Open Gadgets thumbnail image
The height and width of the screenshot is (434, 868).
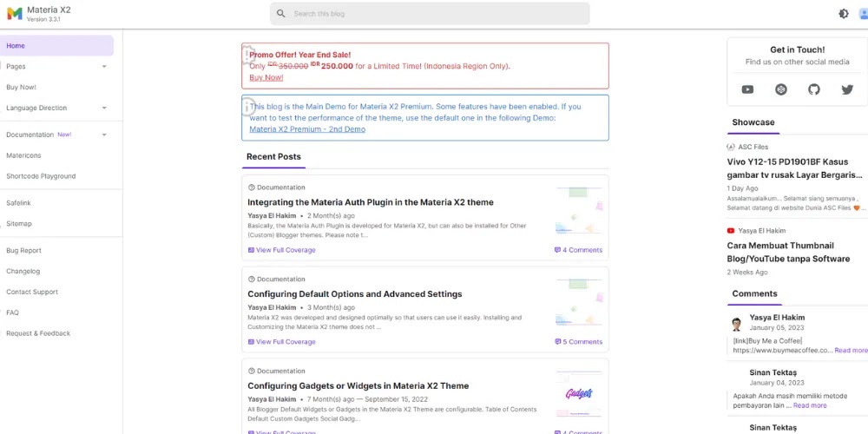(578, 394)
